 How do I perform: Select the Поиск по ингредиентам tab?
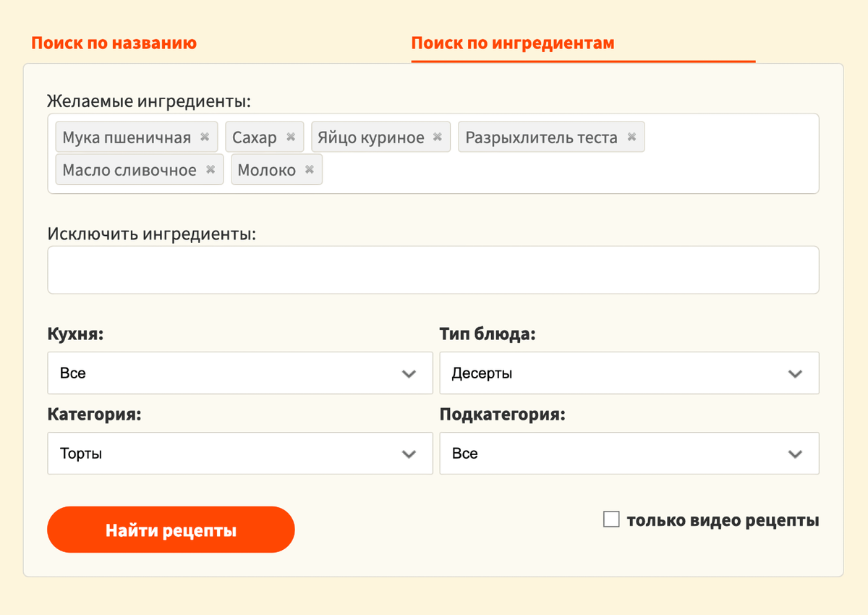(x=512, y=43)
